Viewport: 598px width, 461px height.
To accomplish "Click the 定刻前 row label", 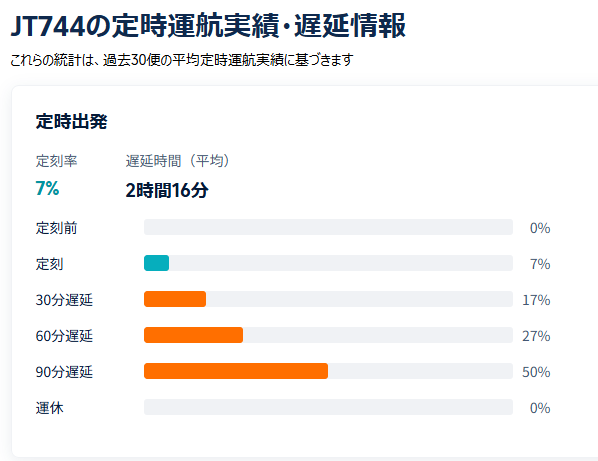I will pos(56,228).
